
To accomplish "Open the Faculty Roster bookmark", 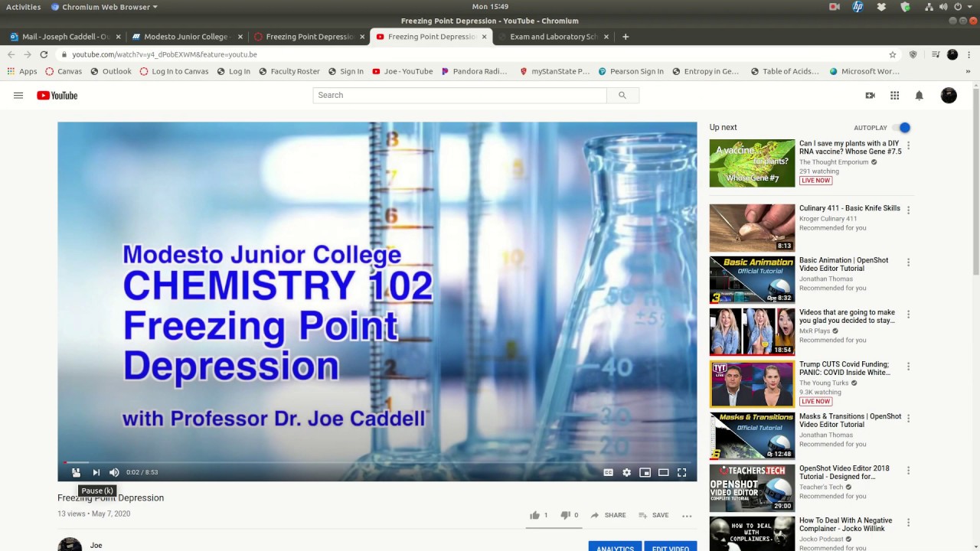I will coord(289,71).
